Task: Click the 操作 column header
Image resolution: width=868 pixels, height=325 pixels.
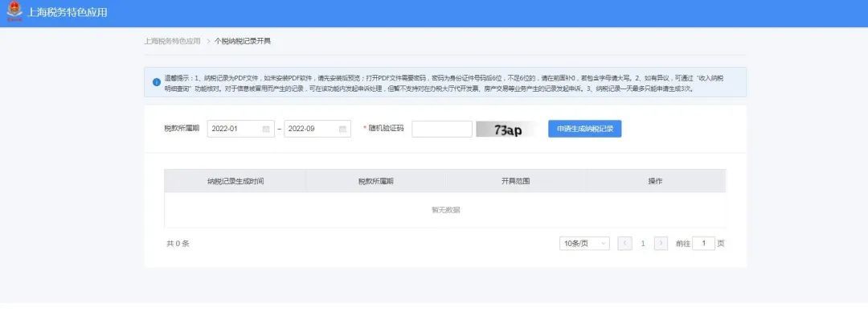Action: click(656, 181)
